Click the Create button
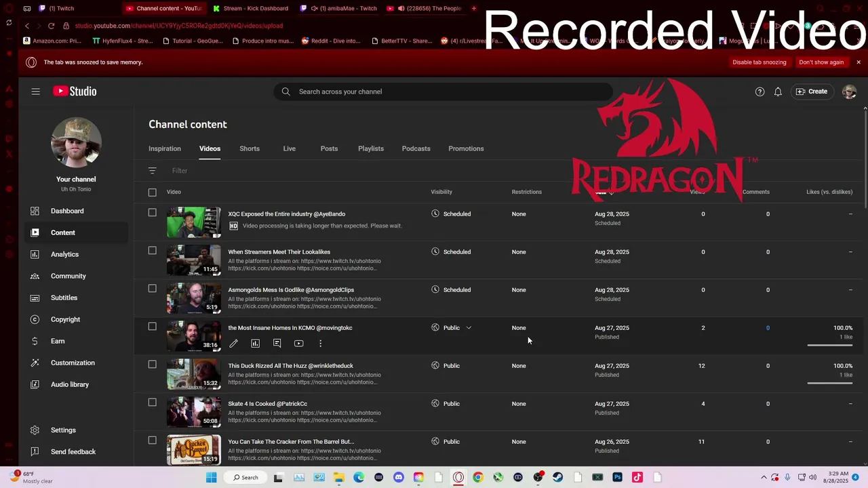This screenshot has height=488, width=868. tap(812, 91)
